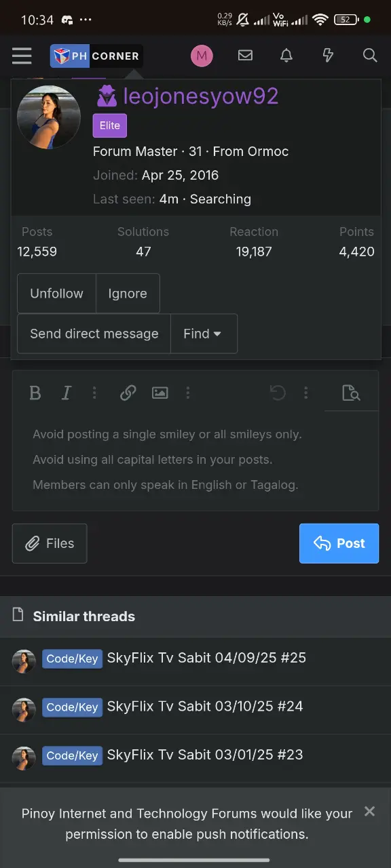Insert a link with the editor link icon

pyautogui.click(x=128, y=393)
